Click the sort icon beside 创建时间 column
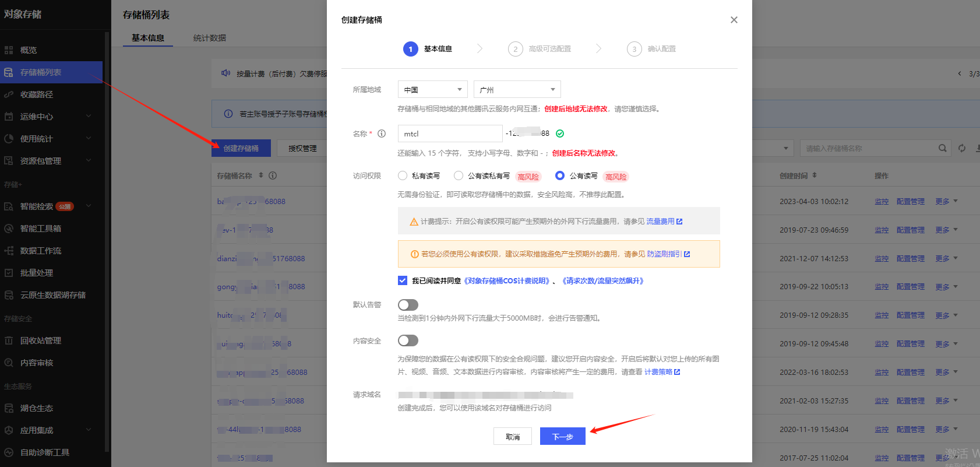This screenshot has width=980, height=467. tap(815, 175)
